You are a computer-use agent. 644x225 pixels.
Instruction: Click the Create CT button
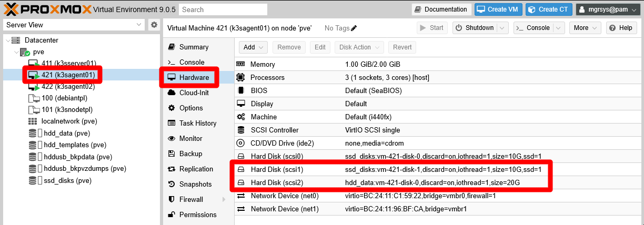[549, 9]
